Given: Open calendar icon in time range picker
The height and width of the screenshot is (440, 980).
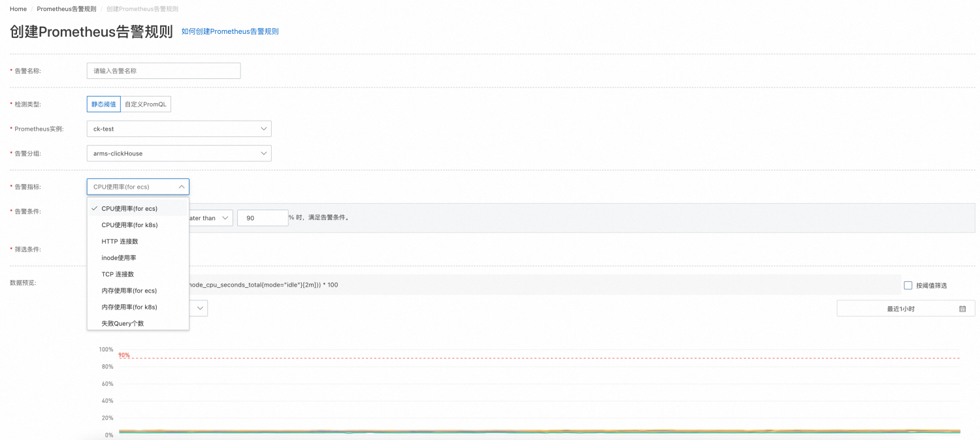Looking at the screenshot, I should point(962,309).
